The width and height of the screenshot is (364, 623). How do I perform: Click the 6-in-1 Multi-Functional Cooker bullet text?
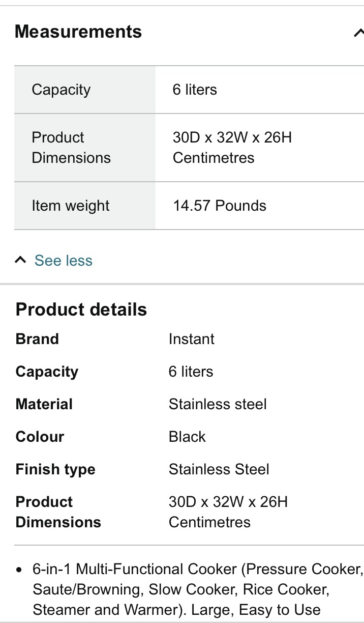tap(198, 589)
